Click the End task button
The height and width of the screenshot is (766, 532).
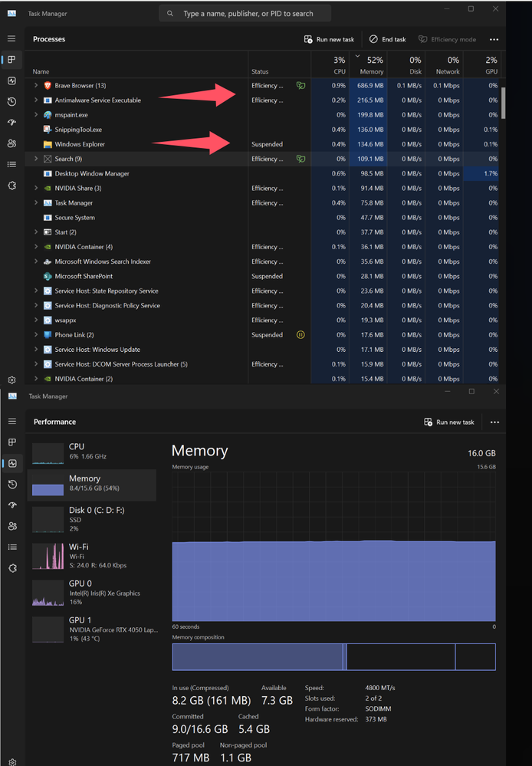[387, 39]
